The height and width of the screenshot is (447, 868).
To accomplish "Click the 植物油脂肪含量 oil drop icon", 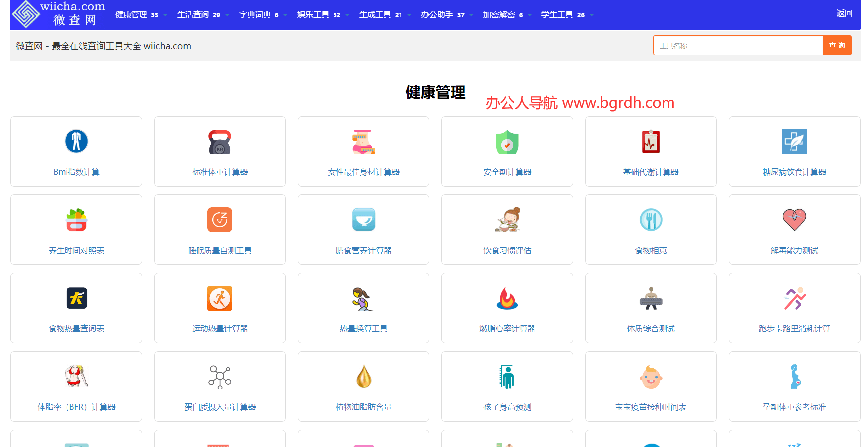I will click(364, 377).
